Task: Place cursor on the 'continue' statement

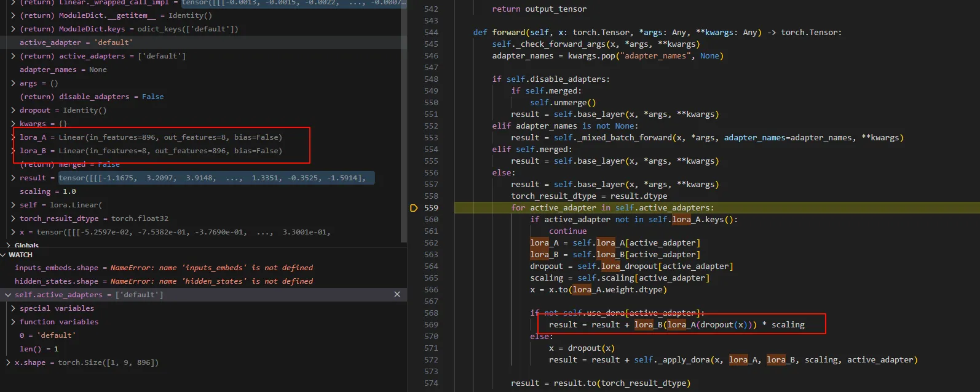Action: tap(568, 231)
